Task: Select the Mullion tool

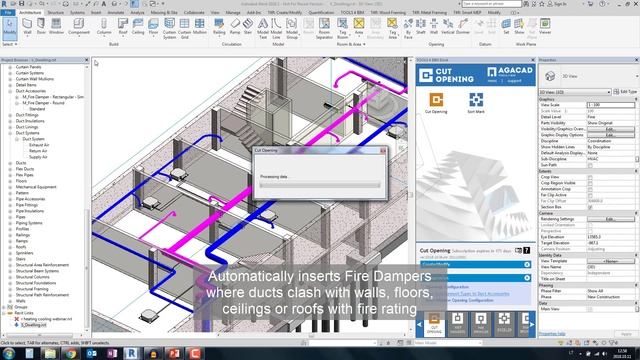Action: coord(200,27)
